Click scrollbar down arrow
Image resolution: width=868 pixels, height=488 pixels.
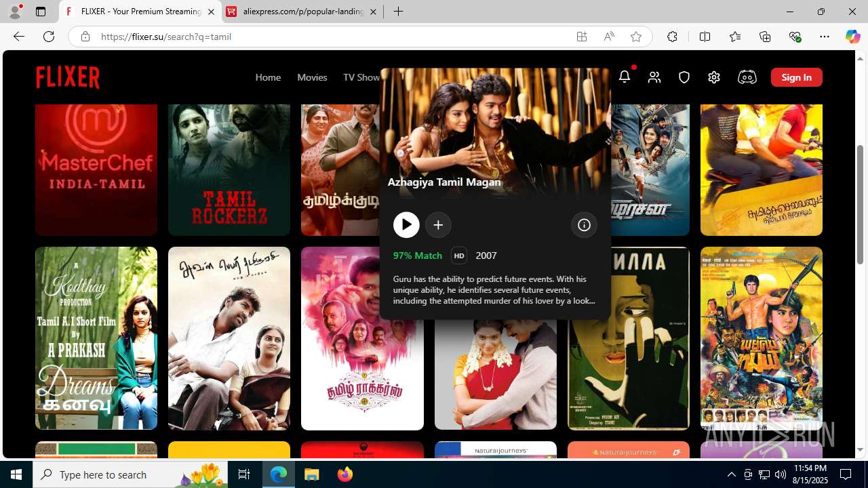click(x=860, y=450)
